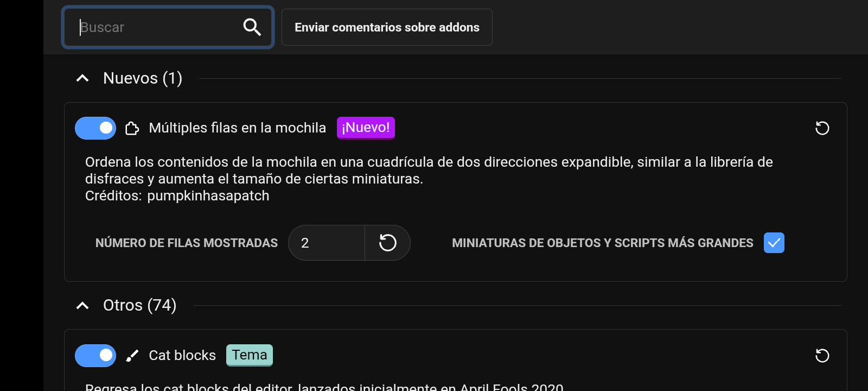Screen dimensions: 868x391
Task: Click the MINIATURAS DE OBJETOS Y SCRIPTS label
Action: pyautogui.click(x=603, y=243)
